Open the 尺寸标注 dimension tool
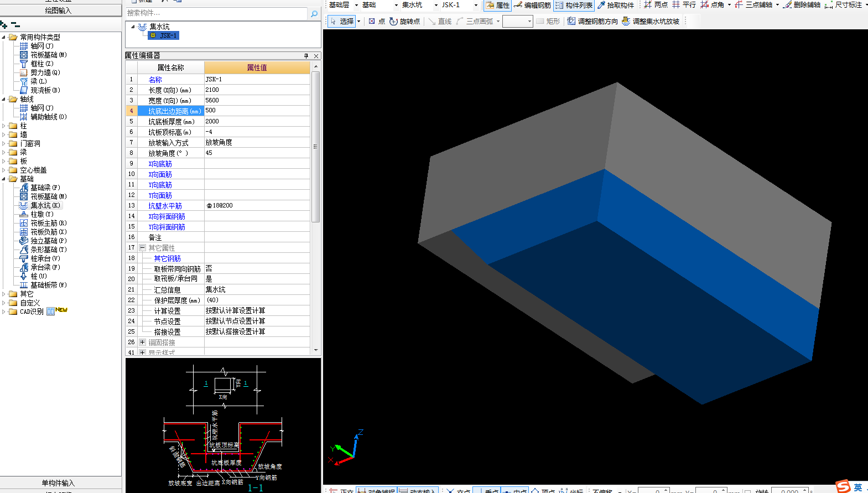The image size is (868, 493). [844, 5]
